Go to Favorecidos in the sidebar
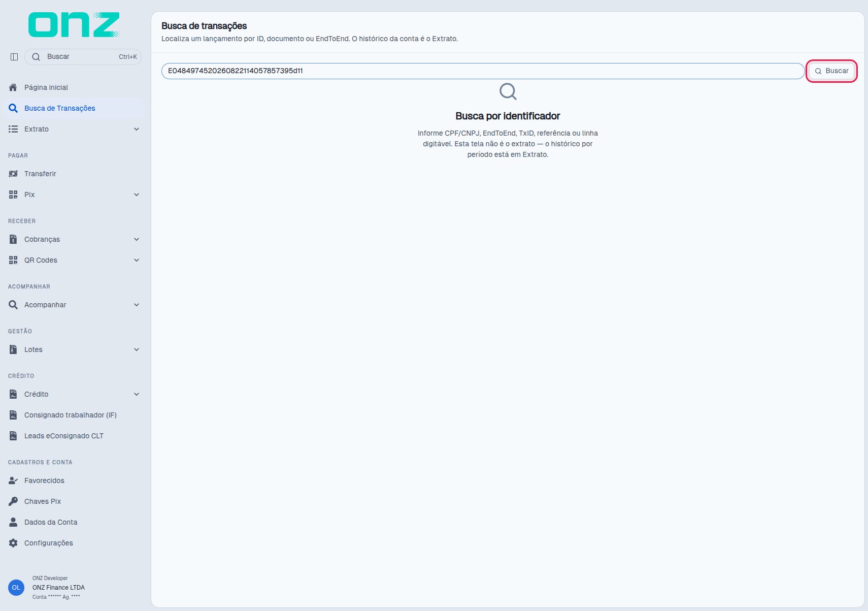Screen dimensions: 868x611 74,480
